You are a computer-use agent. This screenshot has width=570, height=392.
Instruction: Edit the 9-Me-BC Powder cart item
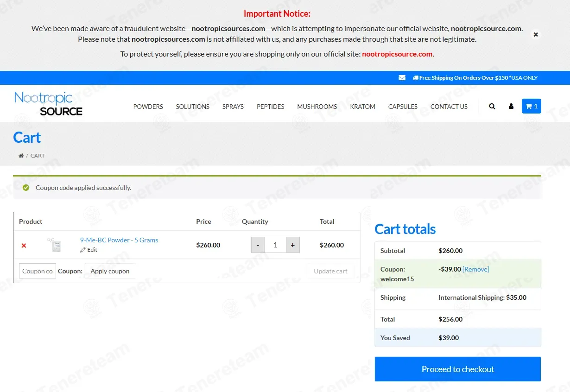[x=89, y=250]
